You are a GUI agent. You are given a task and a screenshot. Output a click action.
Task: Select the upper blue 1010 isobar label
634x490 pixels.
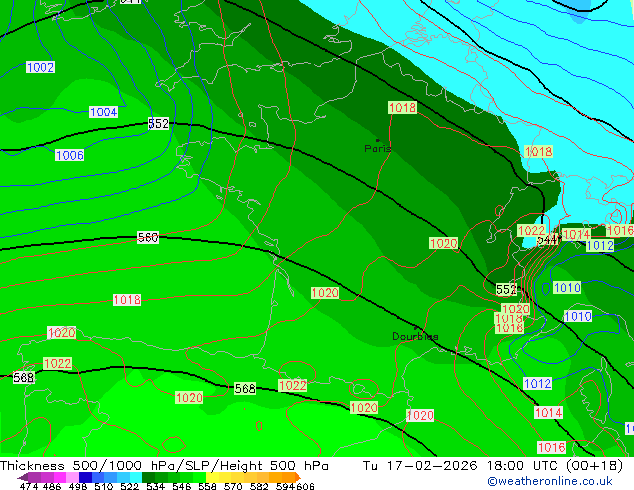point(567,287)
